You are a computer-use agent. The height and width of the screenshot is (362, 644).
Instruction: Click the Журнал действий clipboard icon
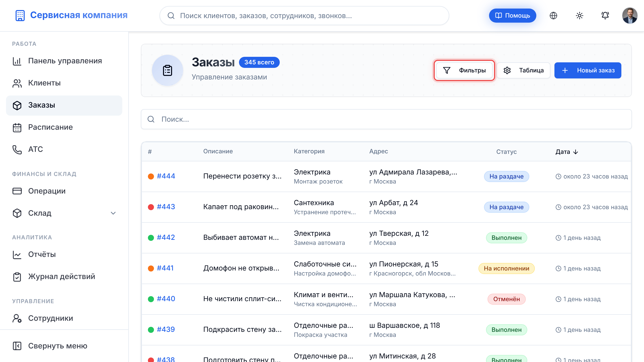pos(17,277)
